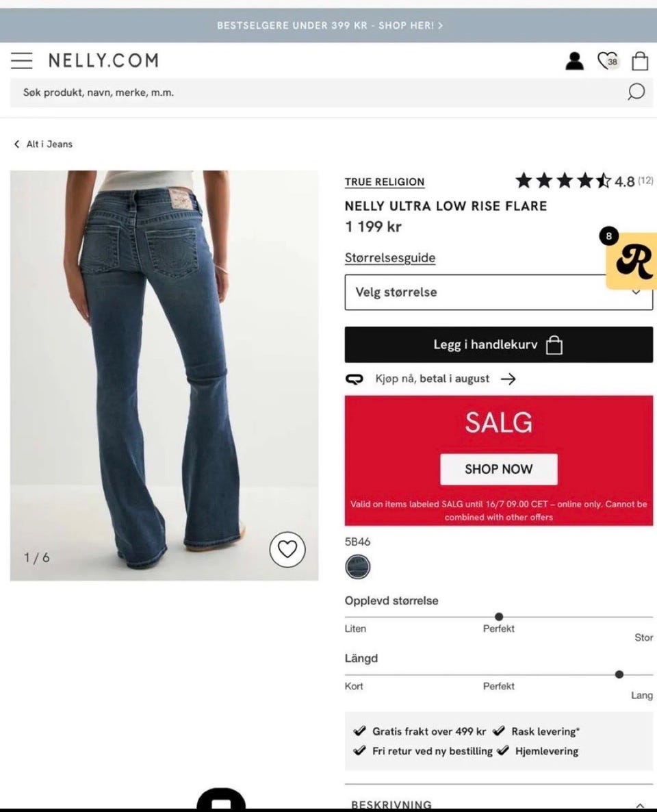Click the 4.8 star rating reviews
Screen dimensions: 657x812
584,181
